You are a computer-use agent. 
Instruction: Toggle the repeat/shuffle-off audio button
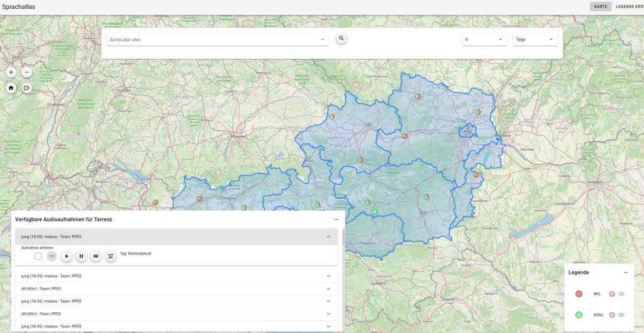point(111,256)
